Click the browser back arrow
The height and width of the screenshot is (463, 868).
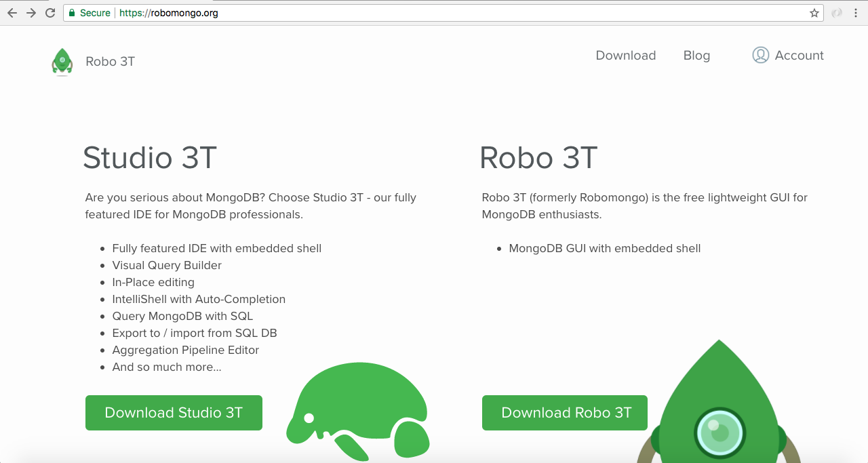[x=12, y=13]
